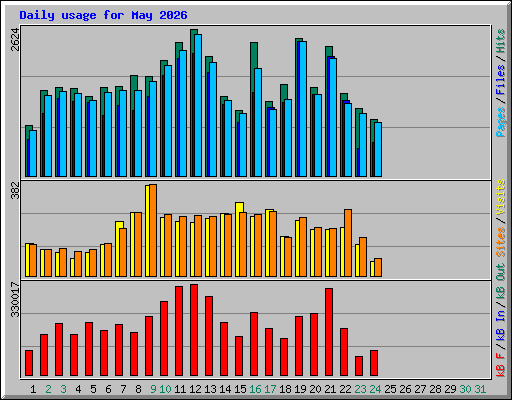Viewport: 512px width, 400px height.
Task: Click the orange 'Sites' legend label
Action: pyautogui.click(x=501, y=242)
